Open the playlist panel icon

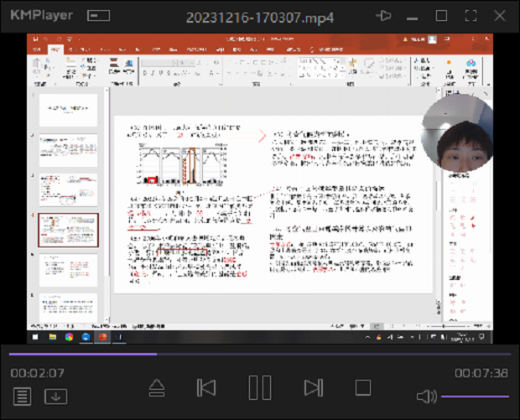point(22,397)
